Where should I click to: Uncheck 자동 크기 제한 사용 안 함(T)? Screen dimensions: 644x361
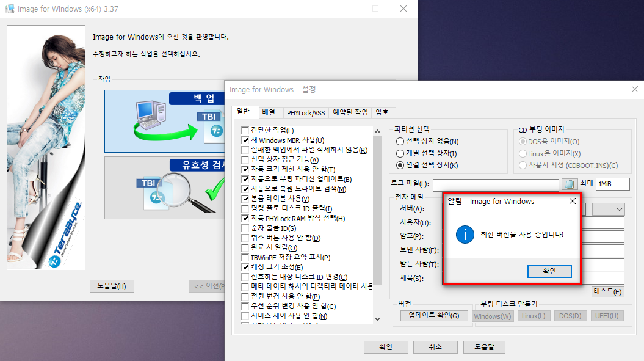click(245, 169)
